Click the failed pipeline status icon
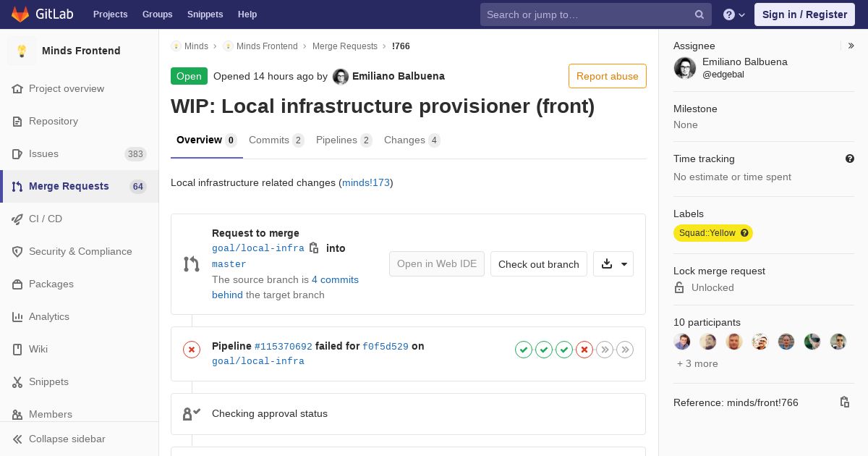Screen dimensions: 868x456 [x=192, y=350]
